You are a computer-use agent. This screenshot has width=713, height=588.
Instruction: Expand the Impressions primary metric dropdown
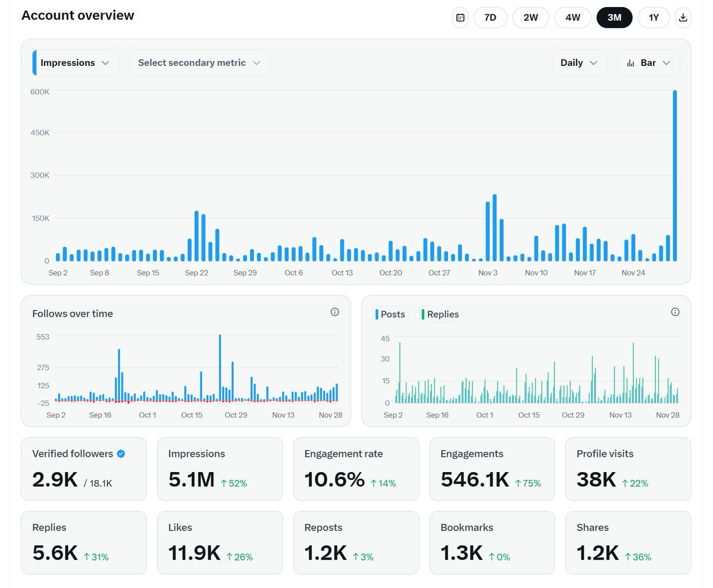pos(76,63)
